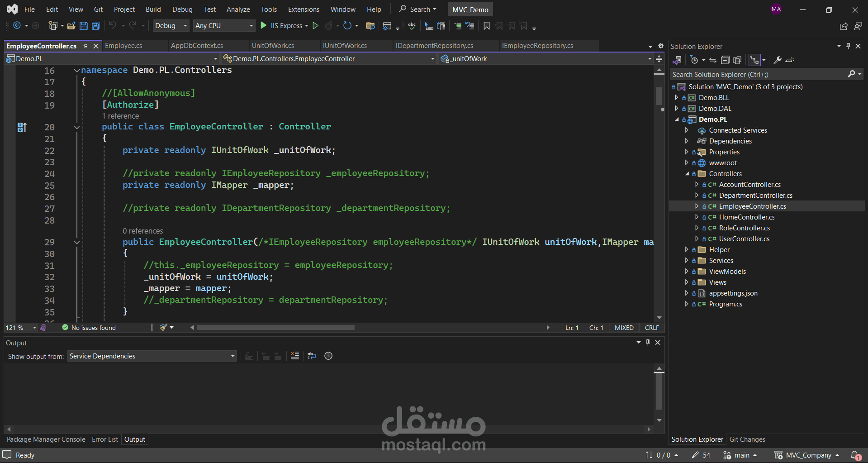This screenshot has width=868, height=463.
Task: Click Collapse All icon in Solution Explorer
Action: click(725, 60)
